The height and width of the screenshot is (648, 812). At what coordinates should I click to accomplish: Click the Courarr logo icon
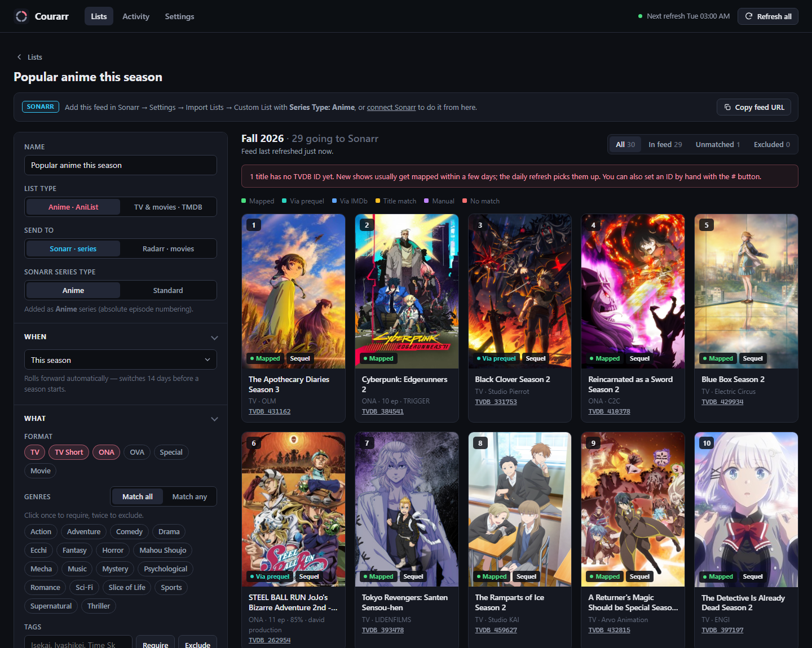point(21,16)
